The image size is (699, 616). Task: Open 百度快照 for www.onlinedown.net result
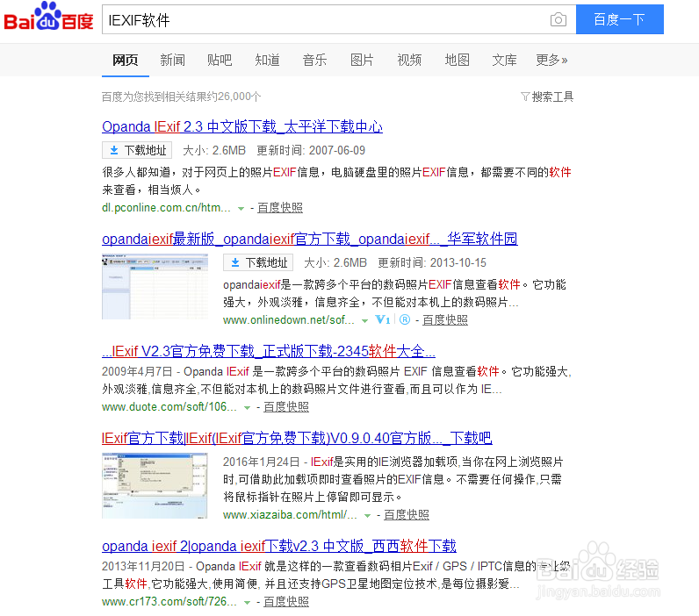[445, 320]
